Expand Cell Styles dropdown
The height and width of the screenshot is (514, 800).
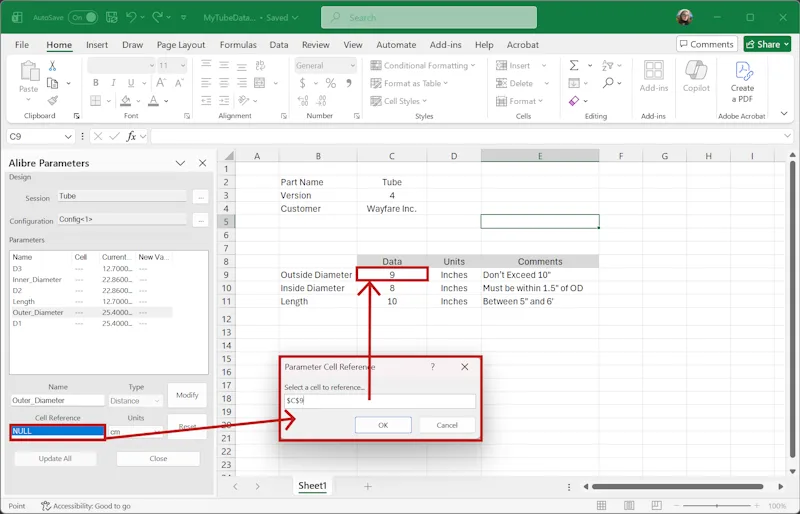tap(424, 101)
